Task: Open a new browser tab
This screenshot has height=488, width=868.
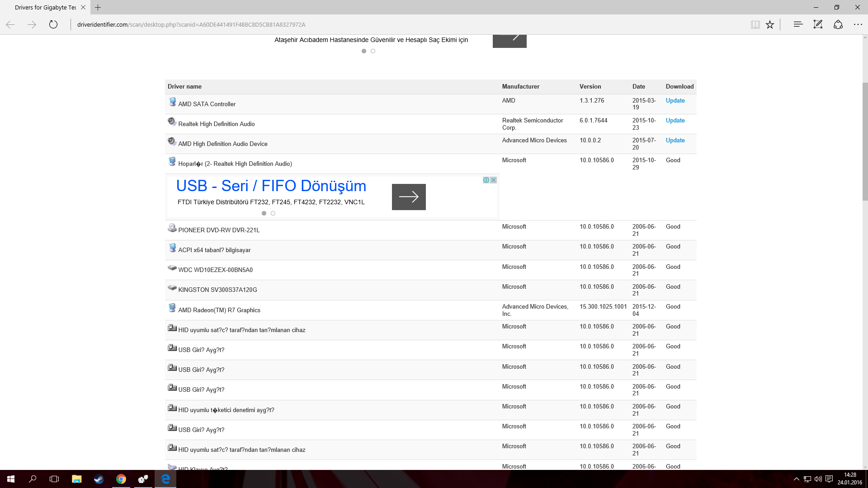Action: [x=98, y=7]
